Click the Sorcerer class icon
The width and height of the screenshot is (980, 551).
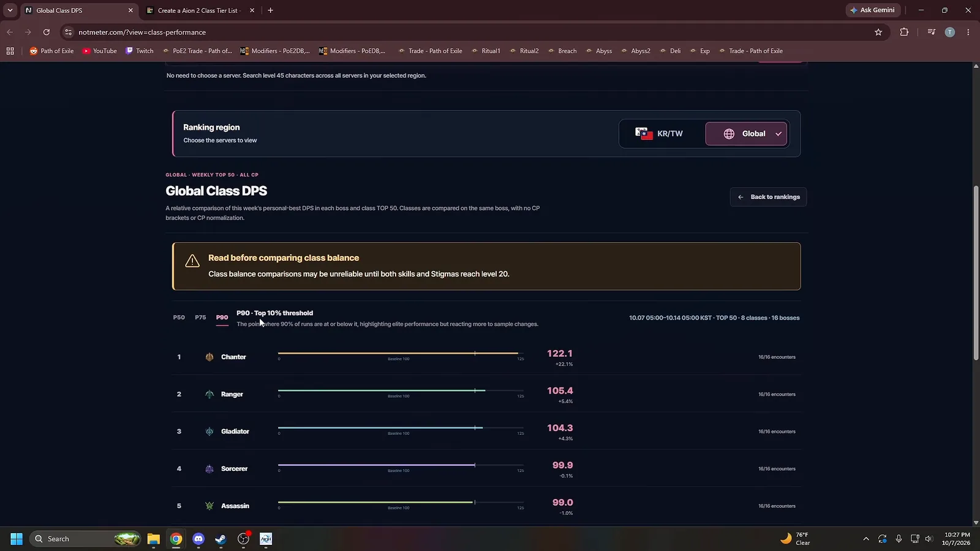click(209, 469)
